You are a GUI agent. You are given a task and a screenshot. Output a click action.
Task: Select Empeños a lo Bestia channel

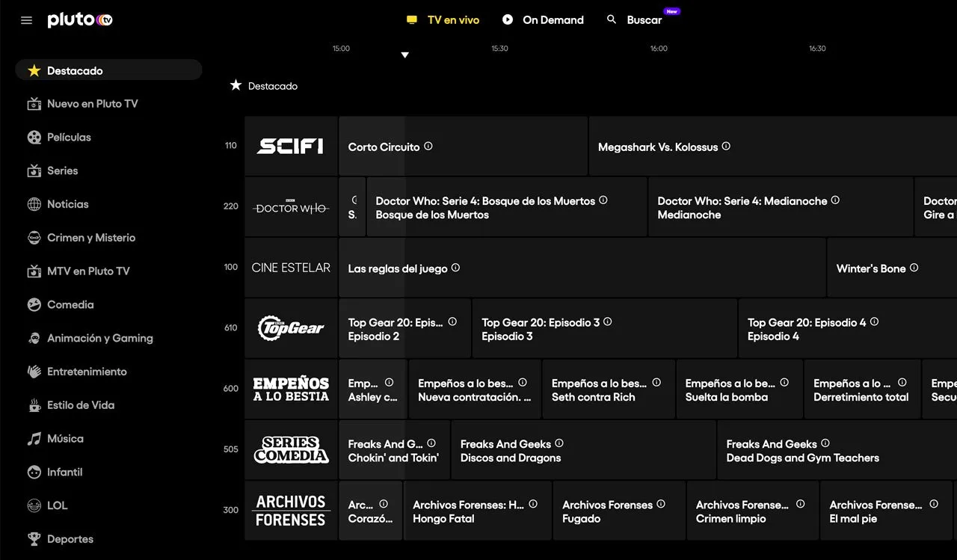click(291, 389)
